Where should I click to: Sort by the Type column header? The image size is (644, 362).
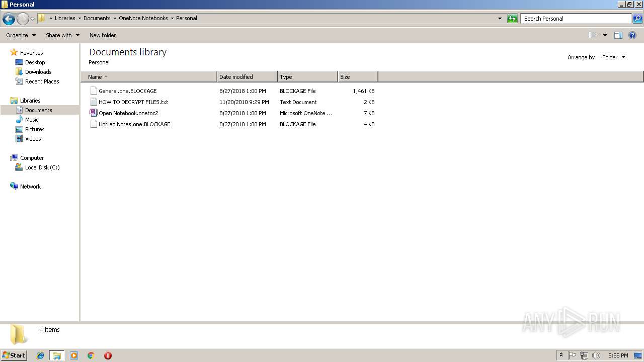[x=307, y=77]
